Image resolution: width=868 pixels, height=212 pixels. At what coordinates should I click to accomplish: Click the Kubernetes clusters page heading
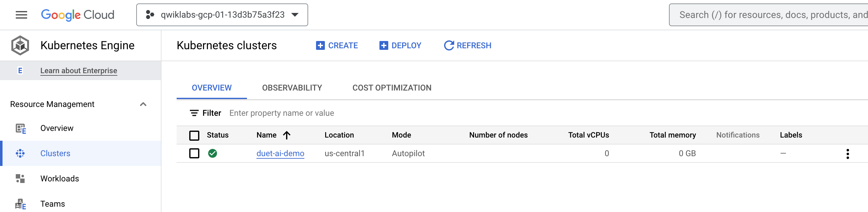[x=227, y=45]
